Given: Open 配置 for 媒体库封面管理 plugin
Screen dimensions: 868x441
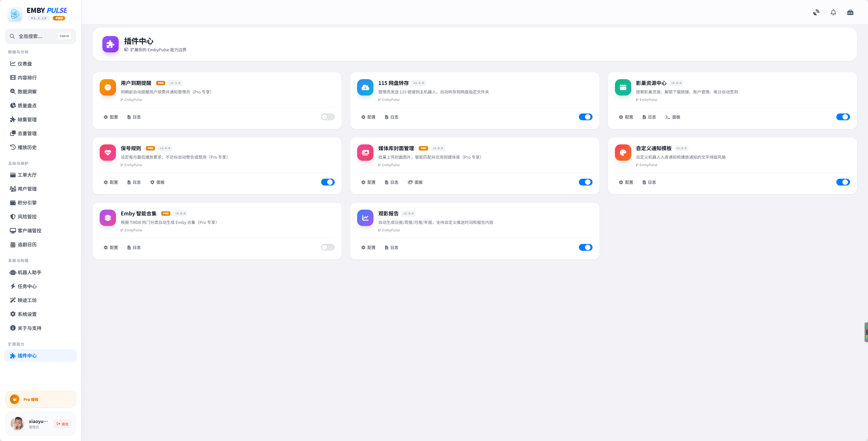Looking at the screenshot, I should pyautogui.click(x=368, y=182).
